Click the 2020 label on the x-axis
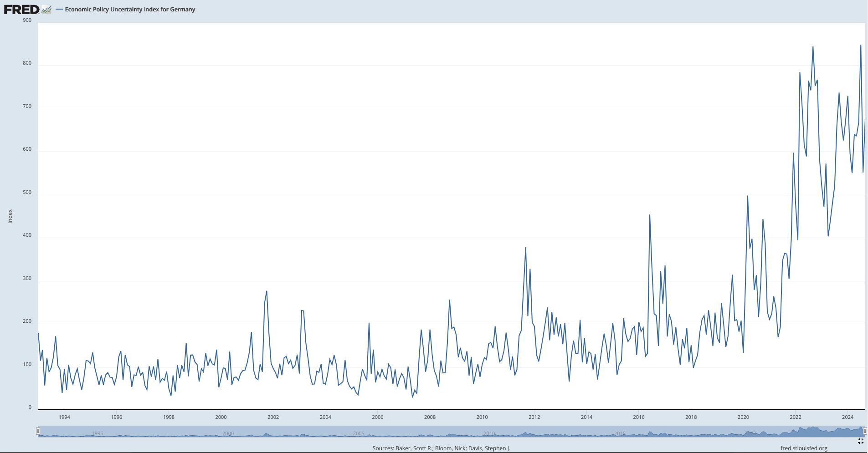The image size is (868, 453). [x=743, y=417]
